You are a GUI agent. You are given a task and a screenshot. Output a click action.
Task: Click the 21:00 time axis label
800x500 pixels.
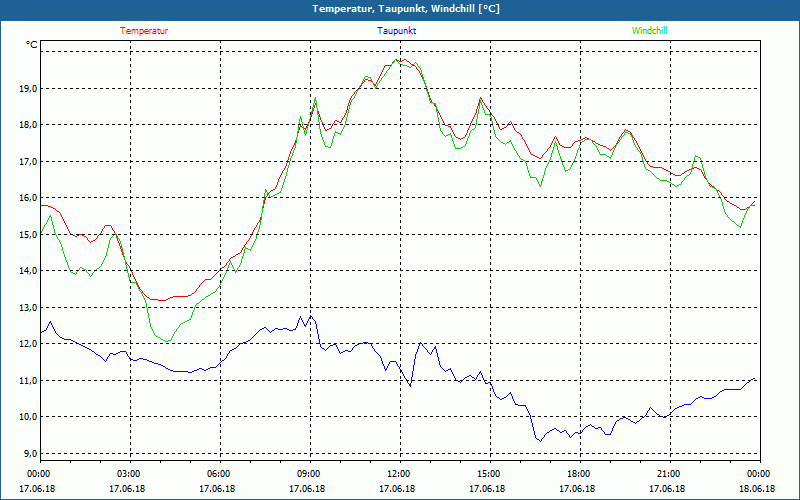tap(669, 474)
